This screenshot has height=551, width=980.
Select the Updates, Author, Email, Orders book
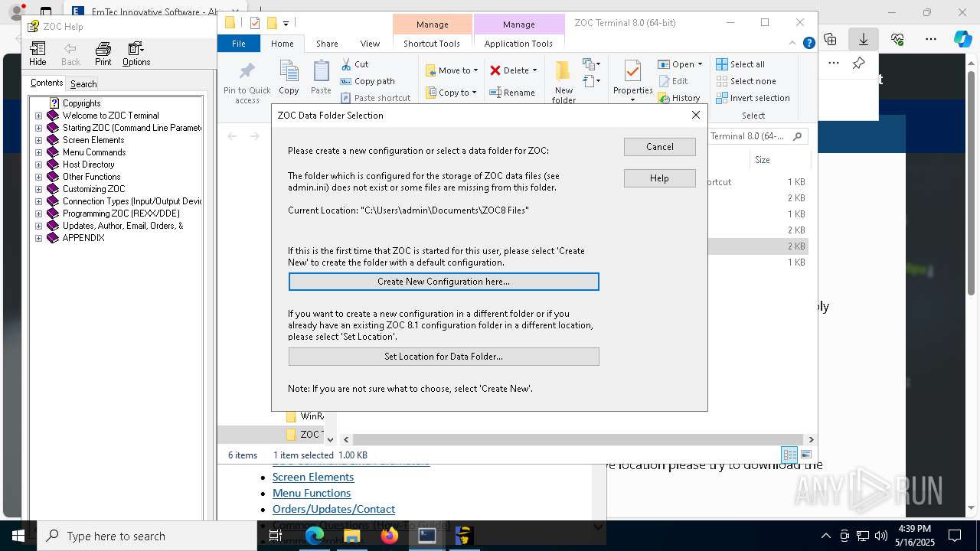pos(122,226)
